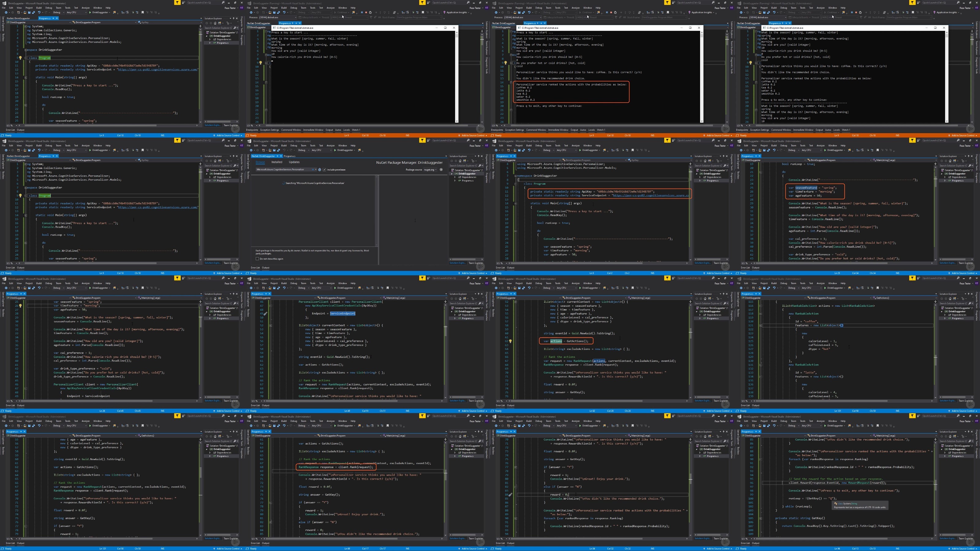Switch to the Updates tab in NuGet
The image size is (980, 551).
294,162
